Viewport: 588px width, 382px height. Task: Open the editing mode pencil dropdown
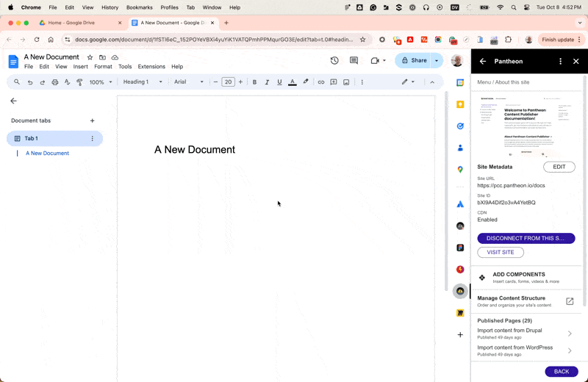click(408, 82)
